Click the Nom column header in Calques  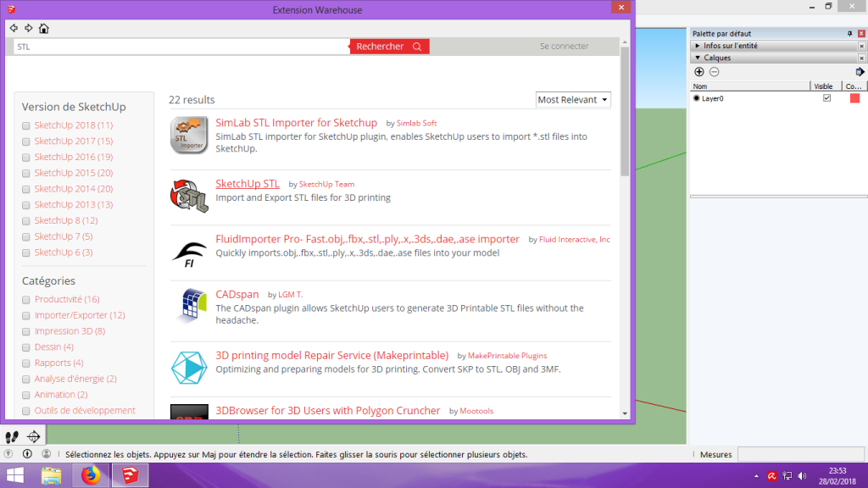click(750, 86)
